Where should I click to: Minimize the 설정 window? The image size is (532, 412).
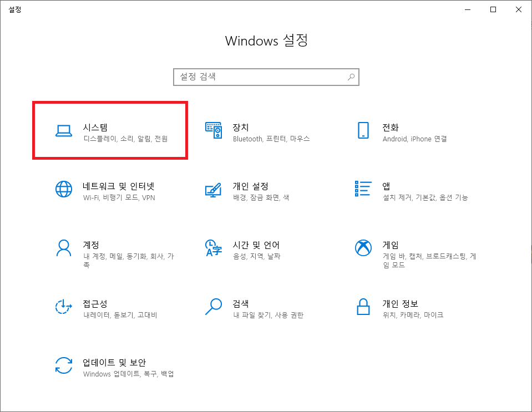tap(468, 9)
